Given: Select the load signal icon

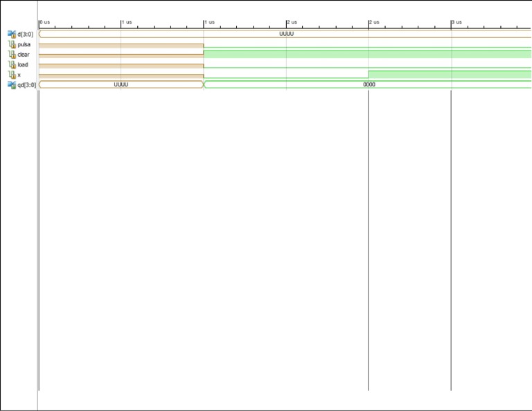Looking at the screenshot, I should (12, 65).
